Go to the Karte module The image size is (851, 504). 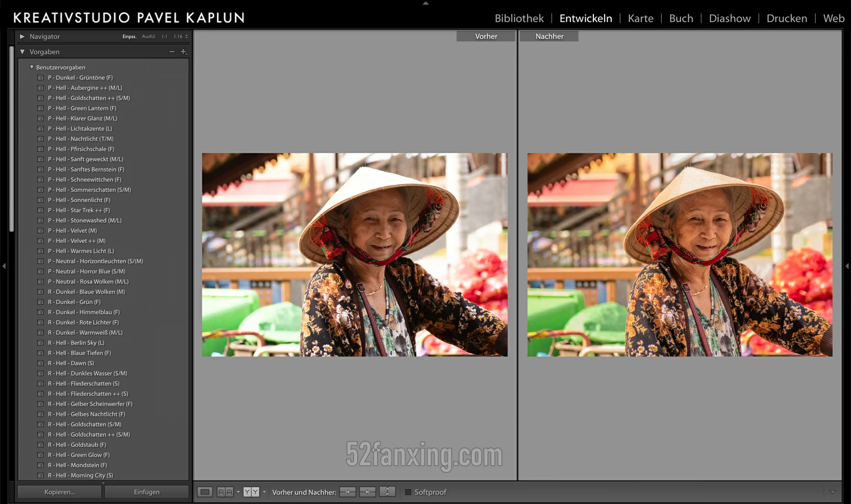[641, 18]
